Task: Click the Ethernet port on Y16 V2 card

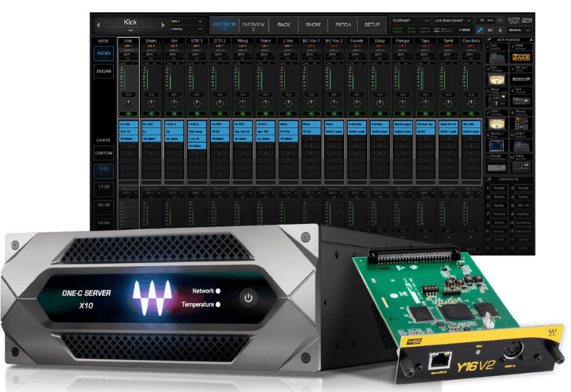Action: click(x=439, y=361)
